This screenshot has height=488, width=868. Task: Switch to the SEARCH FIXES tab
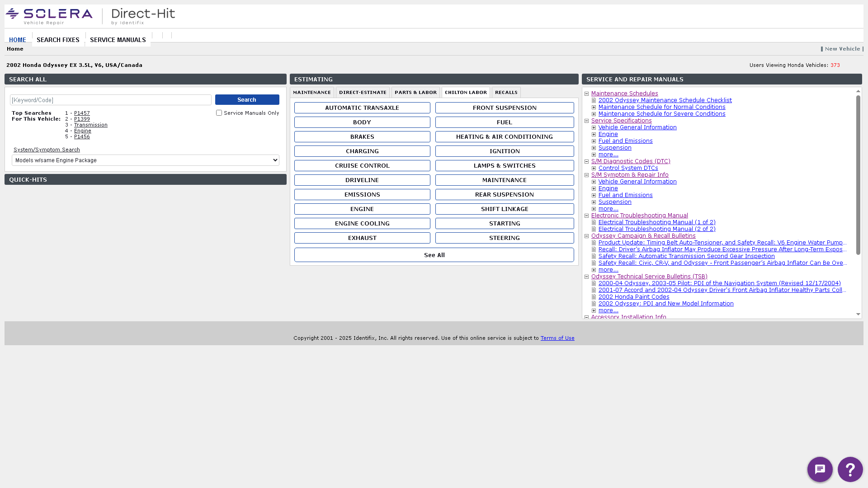point(58,40)
